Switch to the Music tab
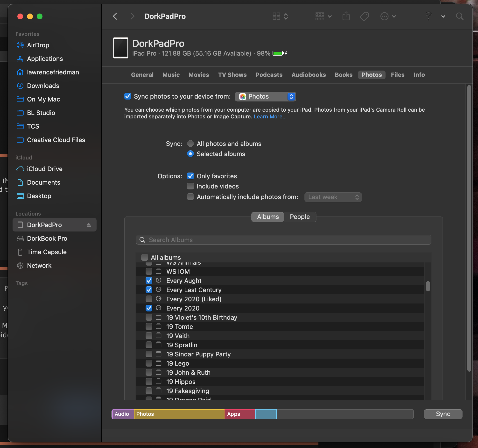Image resolution: width=478 pixels, height=448 pixels. pos(171,75)
